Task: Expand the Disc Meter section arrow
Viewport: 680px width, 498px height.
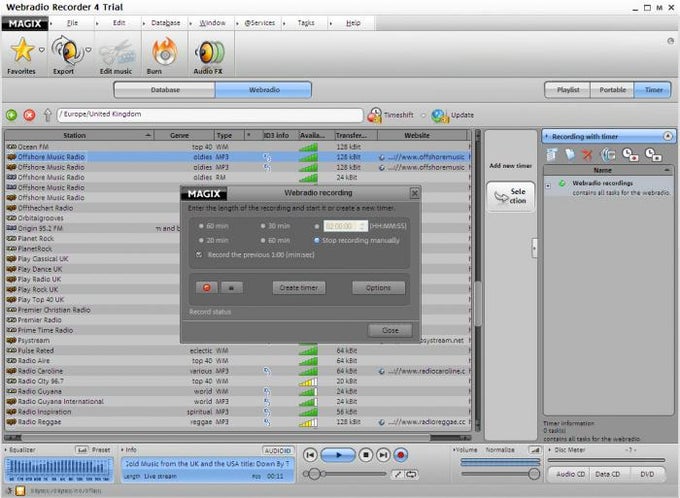Action: pos(551,450)
